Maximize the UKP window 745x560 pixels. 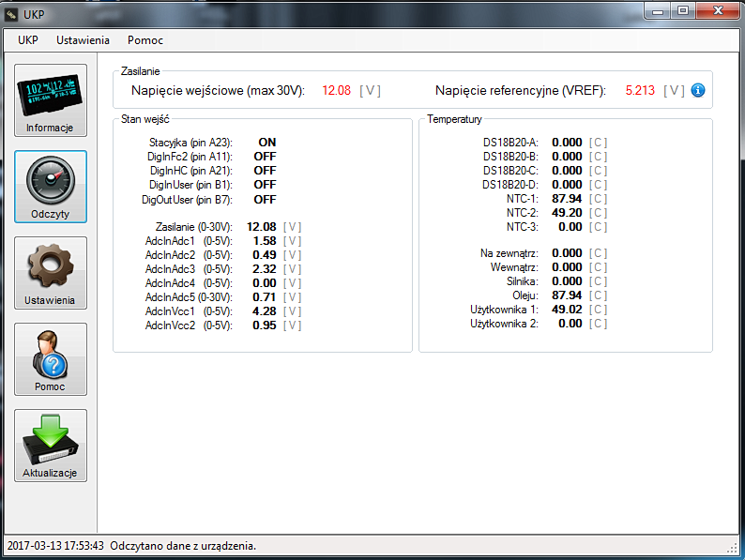tap(683, 11)
